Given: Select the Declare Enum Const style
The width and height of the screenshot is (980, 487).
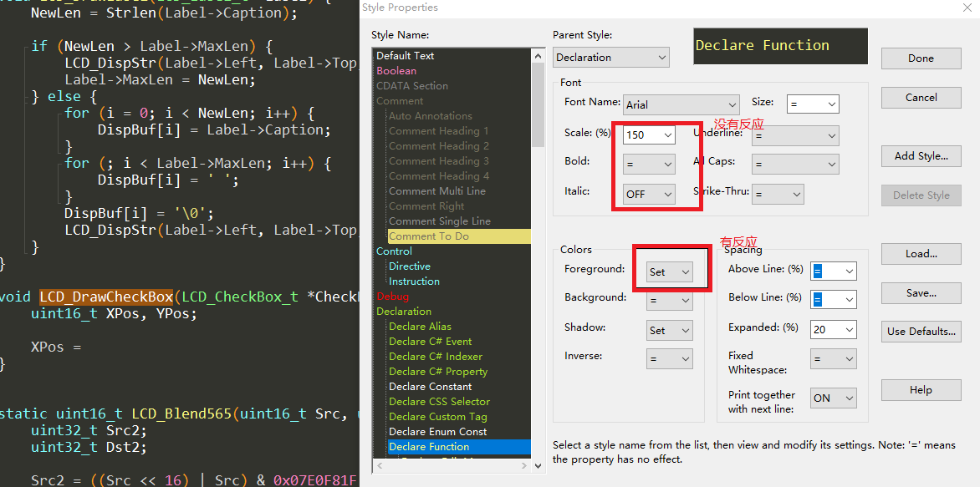Looking at the screenshot, I should (437, 431).
